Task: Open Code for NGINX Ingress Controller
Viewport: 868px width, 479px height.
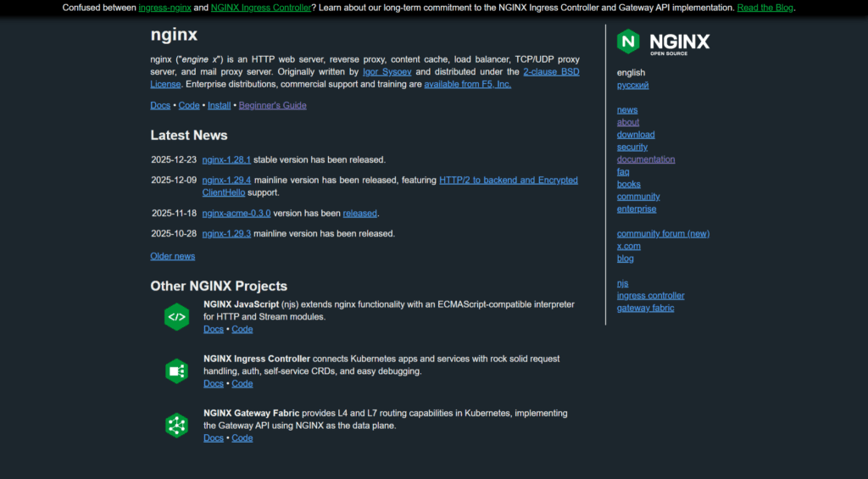Action: click(242, 384)
